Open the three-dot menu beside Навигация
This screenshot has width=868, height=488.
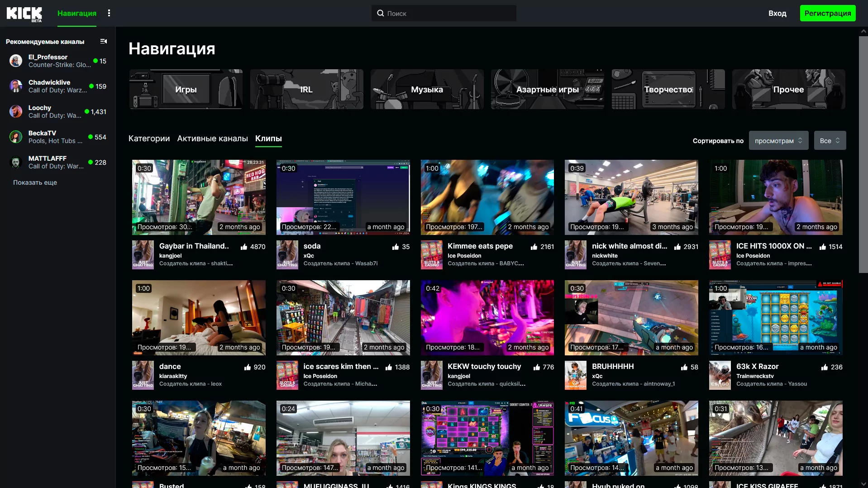point(109,13)
